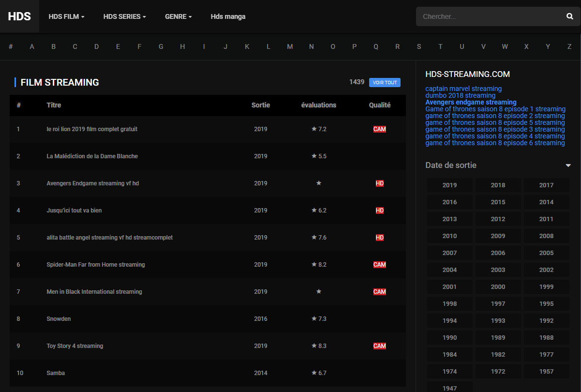Open captain marvel streaming link
Viewport: 581px width, 392px height.
click(463, 89)
